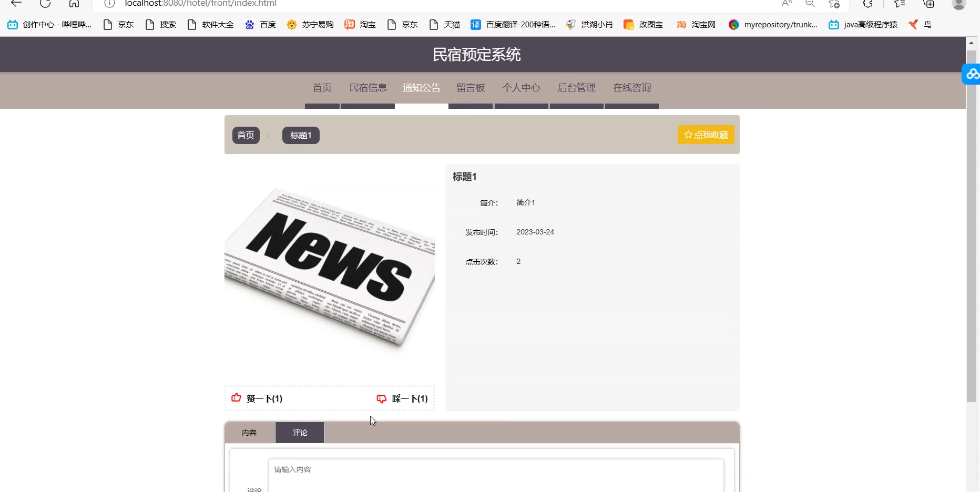Select 通知公告 in the navigation bar
This screenshot has height=492, width=980.
coord(422,88)
